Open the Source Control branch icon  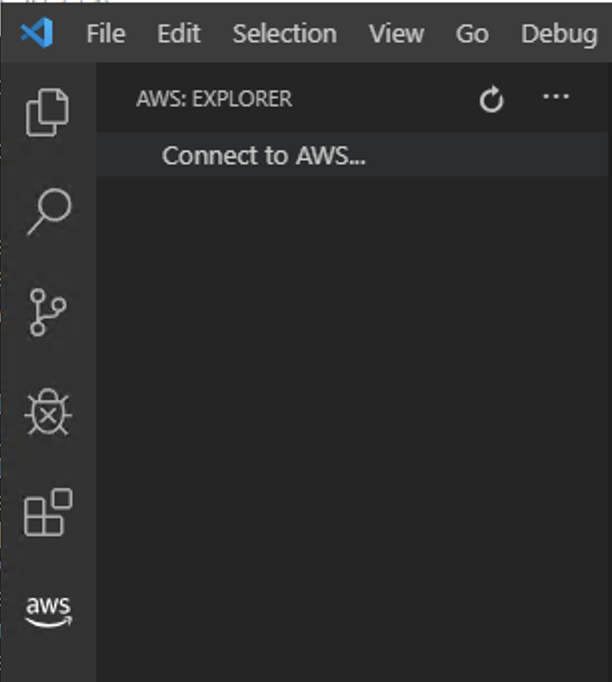pyautogui.click(x=48, y=312)
